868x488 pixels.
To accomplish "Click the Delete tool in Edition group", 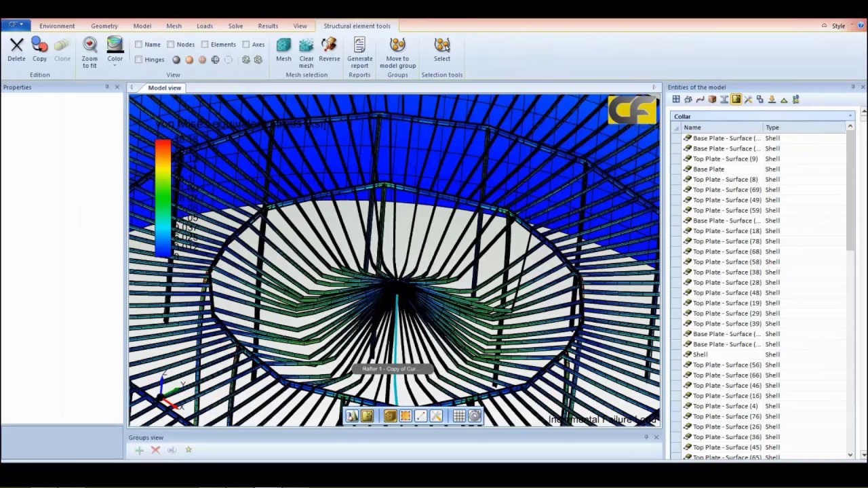I will pos(16,49).
